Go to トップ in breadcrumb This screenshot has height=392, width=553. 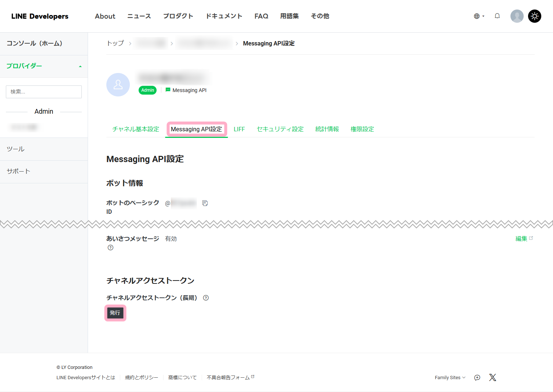pyautogui.click(x=115, y=43)
